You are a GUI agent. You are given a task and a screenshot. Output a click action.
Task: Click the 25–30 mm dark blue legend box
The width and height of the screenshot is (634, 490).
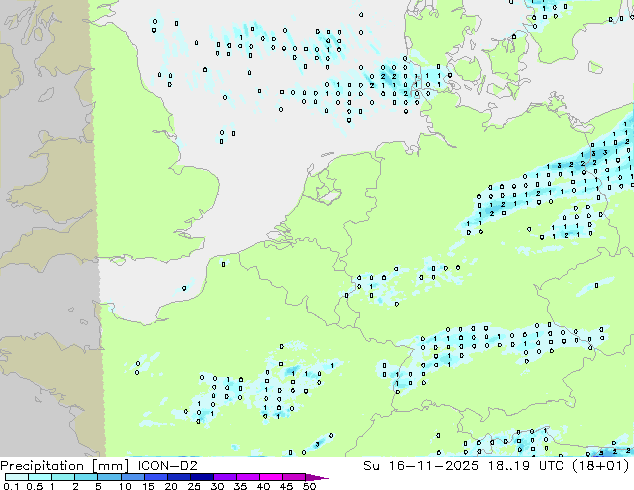[x=202, y=477]
